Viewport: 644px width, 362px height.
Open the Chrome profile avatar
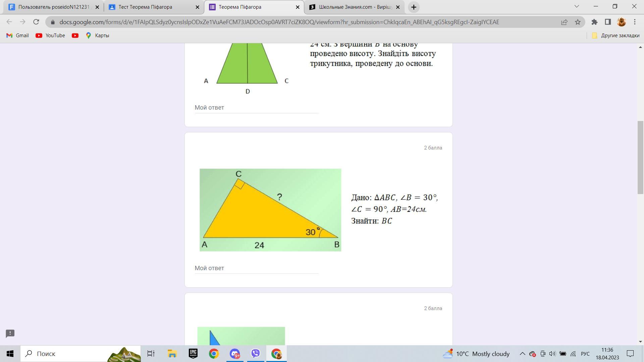(x=621, y=22)
